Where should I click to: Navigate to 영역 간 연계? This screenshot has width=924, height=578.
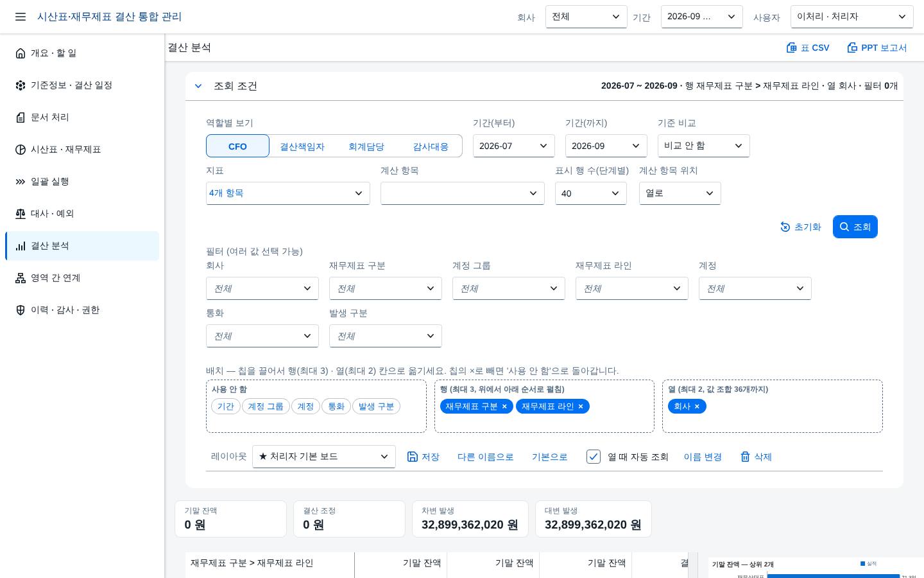[x=82, y=278]
